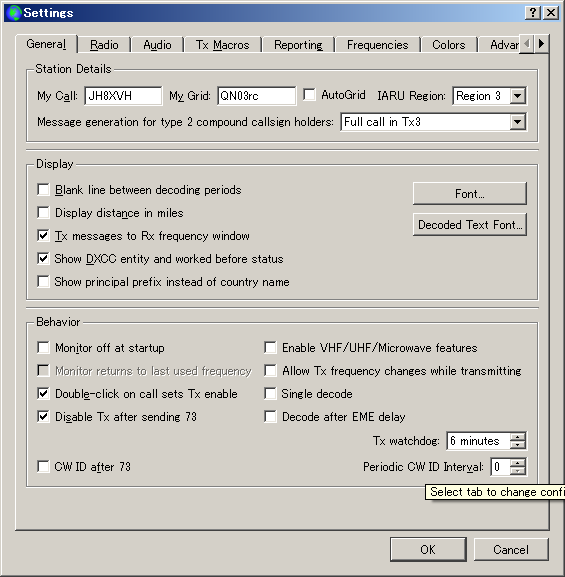Image resolution: width=565 pixels, height=577 pixels.
Task: Decrease the Periodic CW ID Interval value
Action: [518, 471]
